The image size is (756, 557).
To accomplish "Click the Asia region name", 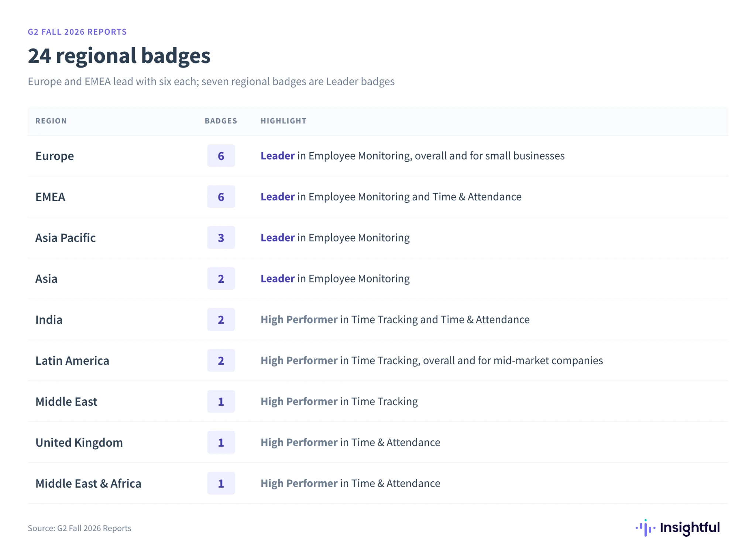I will coord(46,279).
